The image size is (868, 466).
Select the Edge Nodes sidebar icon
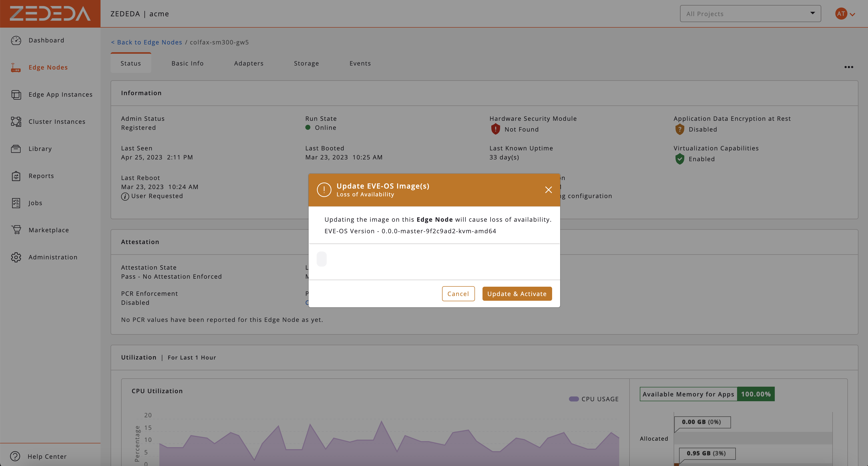(16, 67)
